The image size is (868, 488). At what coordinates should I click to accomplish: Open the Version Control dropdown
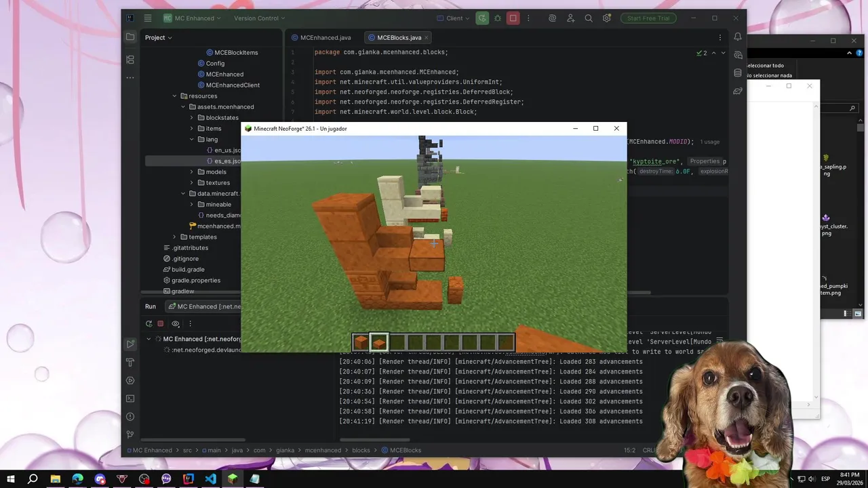coord(260,18)
